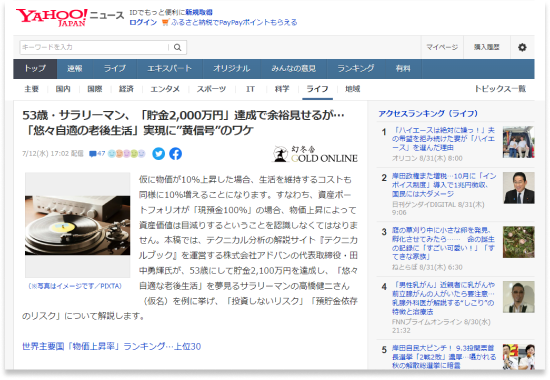Share article on Facebook icon
The image size is (550, 380).
(175, 154)
